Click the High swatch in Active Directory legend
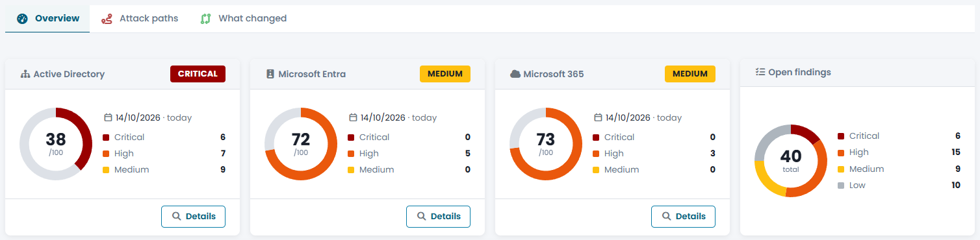Screen dimensions: 980x240 tap(107, 154)
